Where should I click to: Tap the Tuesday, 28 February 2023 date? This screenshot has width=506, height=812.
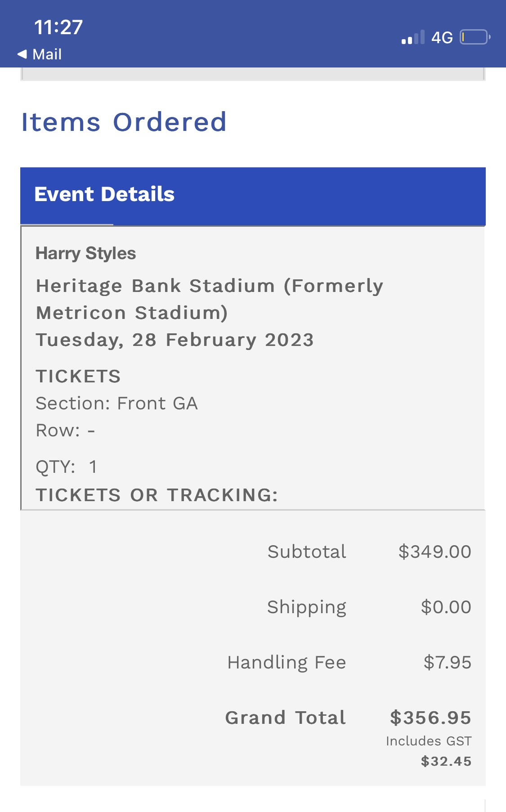point(175,340)
